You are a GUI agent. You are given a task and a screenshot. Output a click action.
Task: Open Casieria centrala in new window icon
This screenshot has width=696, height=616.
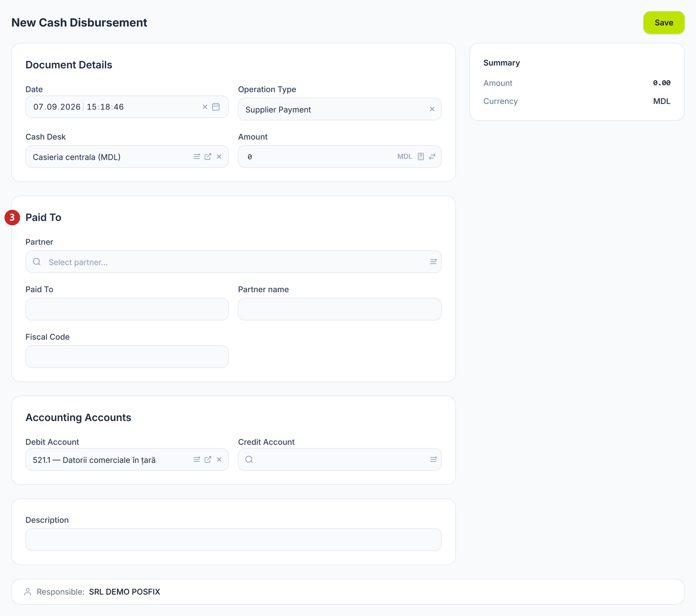208,157
